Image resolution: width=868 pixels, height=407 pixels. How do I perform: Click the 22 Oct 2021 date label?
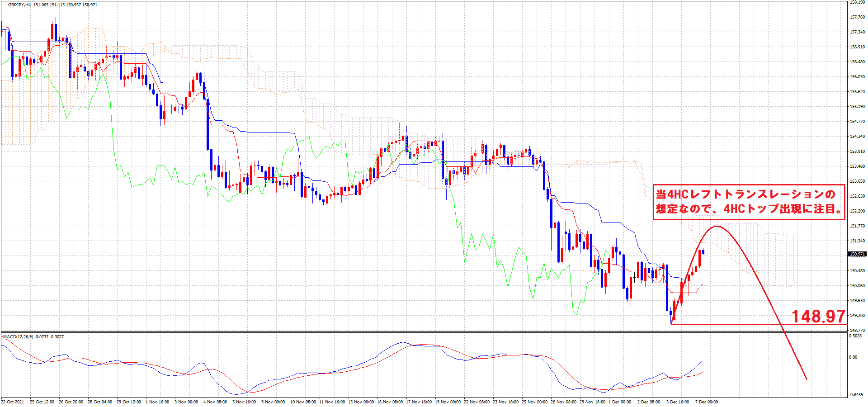[13, 402]
